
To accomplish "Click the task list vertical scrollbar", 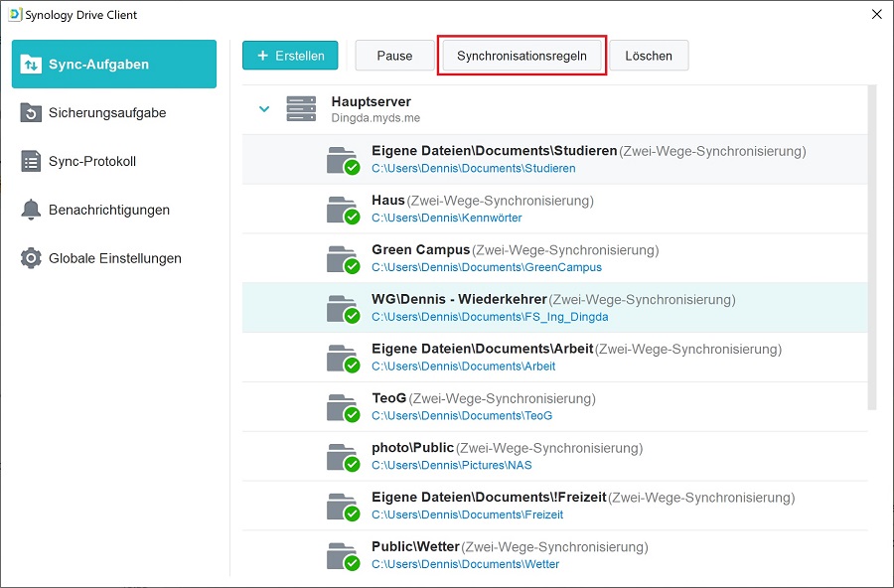I will coord(872,247).
